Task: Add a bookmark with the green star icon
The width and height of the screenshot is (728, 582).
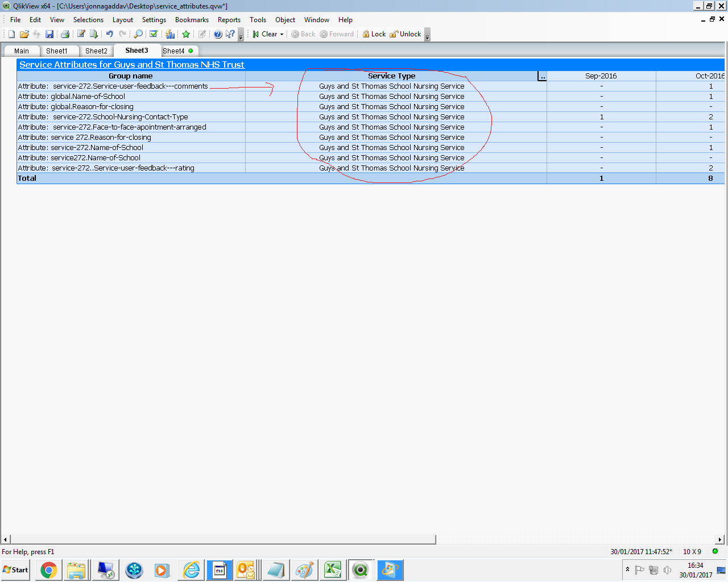Action: pyautogui.click(x=186, y=34)
